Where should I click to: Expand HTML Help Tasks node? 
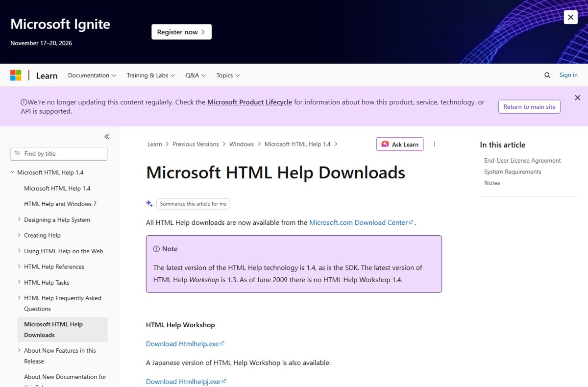click(x=19, y=282)
